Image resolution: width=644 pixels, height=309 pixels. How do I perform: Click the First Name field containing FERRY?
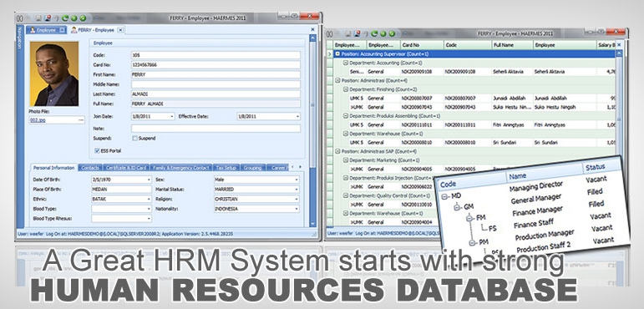click(x=216, y=75)
